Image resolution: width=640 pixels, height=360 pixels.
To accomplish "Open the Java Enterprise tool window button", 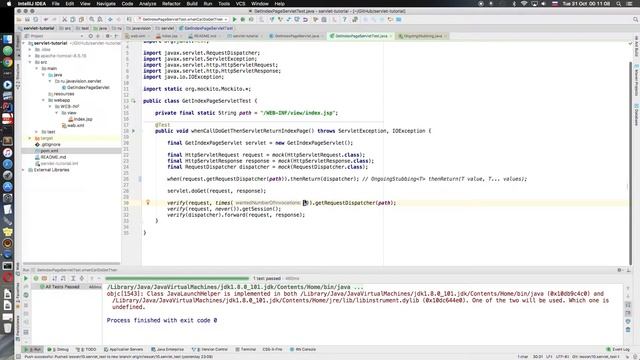I will [168, 349].
